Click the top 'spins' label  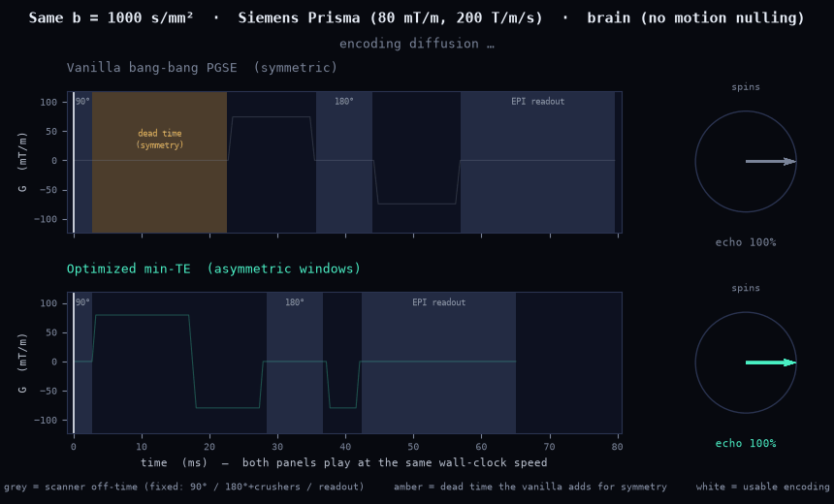pyautogui.click(x=746, y=87)
